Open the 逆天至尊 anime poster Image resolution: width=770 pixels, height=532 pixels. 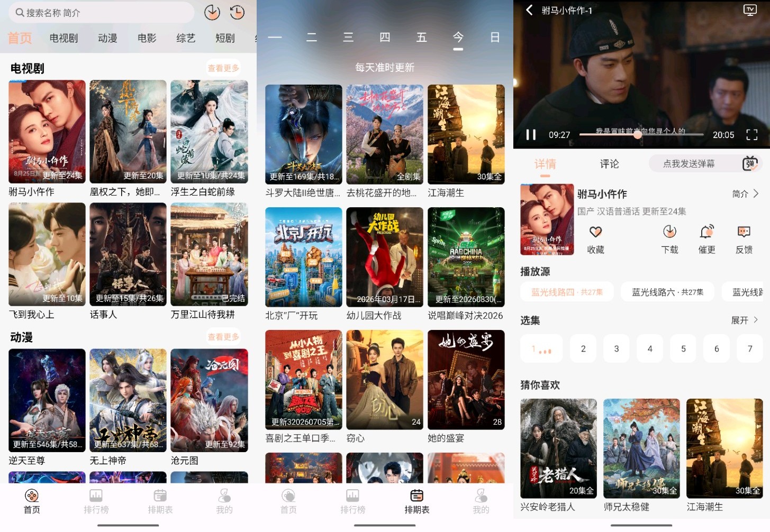click(47, 400)
